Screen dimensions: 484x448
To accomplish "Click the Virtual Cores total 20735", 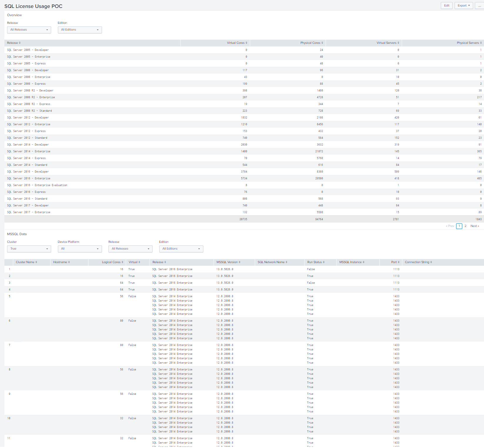I will [x=243, y=219].
